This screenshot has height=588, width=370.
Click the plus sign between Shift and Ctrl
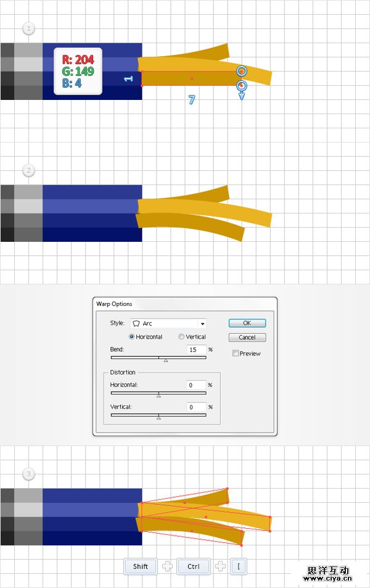(167, 566)
